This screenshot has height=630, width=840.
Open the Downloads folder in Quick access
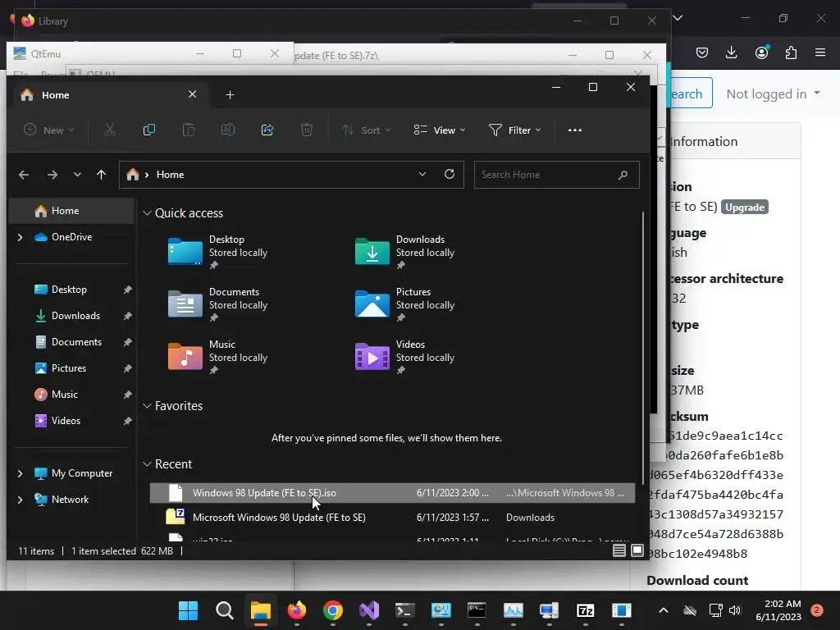(405, 252)
